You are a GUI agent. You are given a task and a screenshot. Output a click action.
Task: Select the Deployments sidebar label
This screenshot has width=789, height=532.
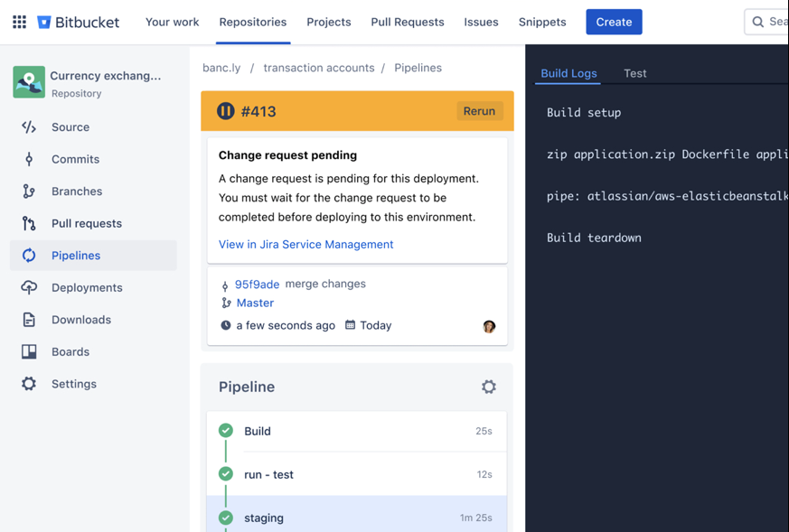pos(87,287)
